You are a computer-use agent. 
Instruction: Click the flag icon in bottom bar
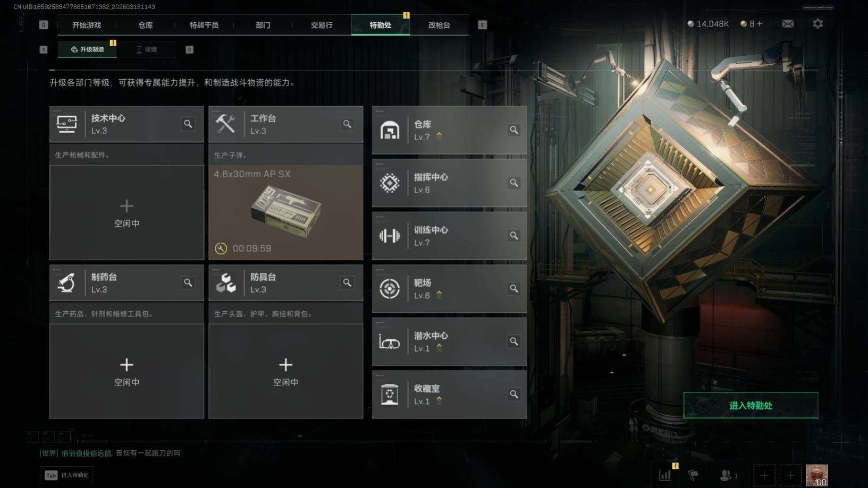693,475
